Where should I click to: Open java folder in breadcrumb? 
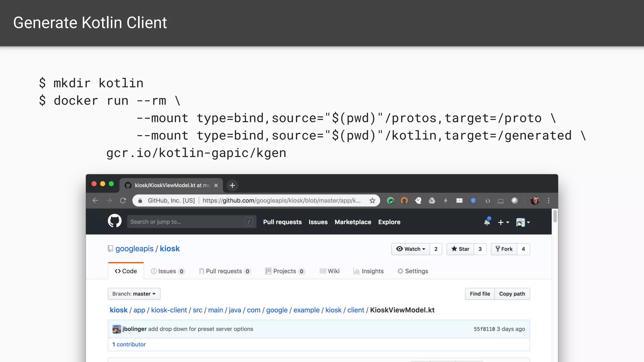[x=235, y=310]
